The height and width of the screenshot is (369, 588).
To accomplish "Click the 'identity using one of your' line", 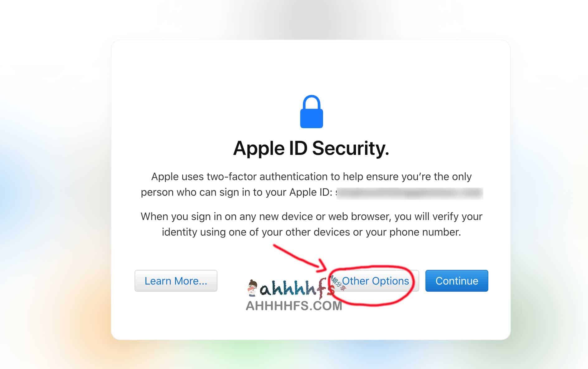I will tap(311, 232).
